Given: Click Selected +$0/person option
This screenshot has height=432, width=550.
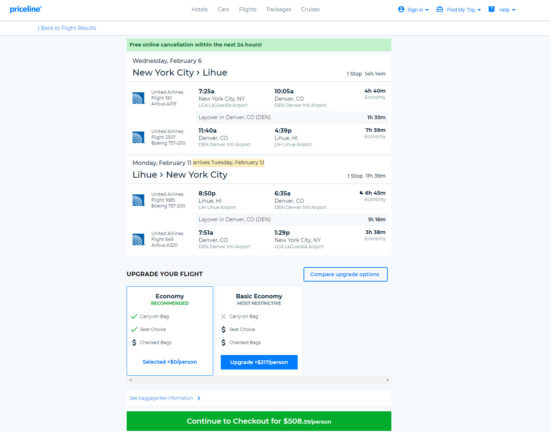Looking at the screenshot, I should coord(170,362).
